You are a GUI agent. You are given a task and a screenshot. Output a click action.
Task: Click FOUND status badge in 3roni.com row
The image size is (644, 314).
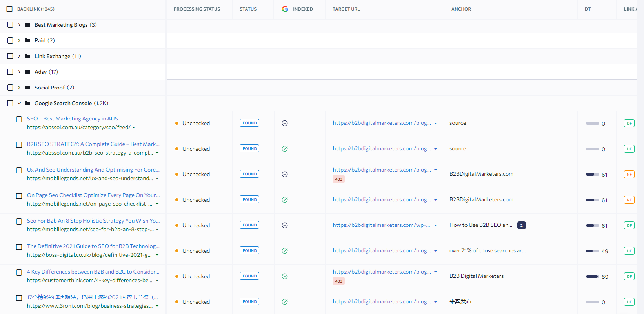(249, 302)
